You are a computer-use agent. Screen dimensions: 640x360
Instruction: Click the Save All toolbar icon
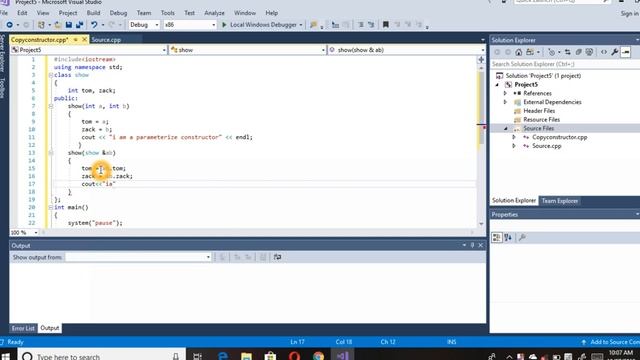point(80,25)
